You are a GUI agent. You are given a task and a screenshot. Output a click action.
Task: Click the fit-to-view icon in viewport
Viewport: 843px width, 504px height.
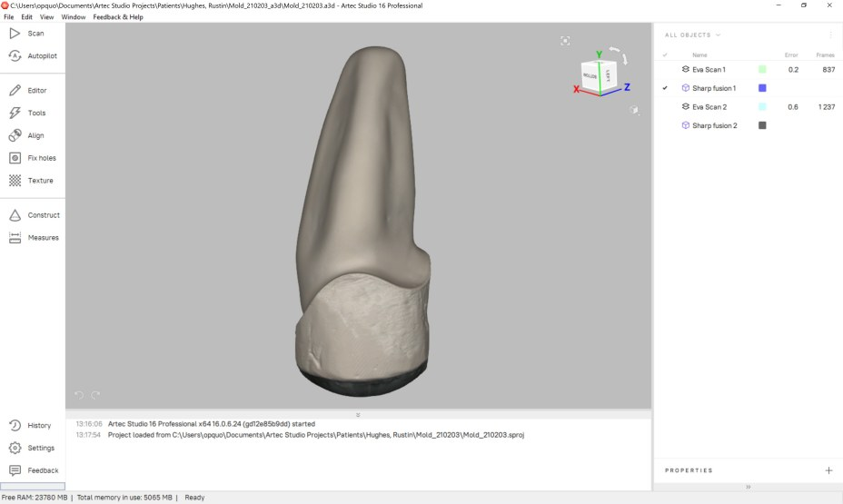(x=565, y=41)
